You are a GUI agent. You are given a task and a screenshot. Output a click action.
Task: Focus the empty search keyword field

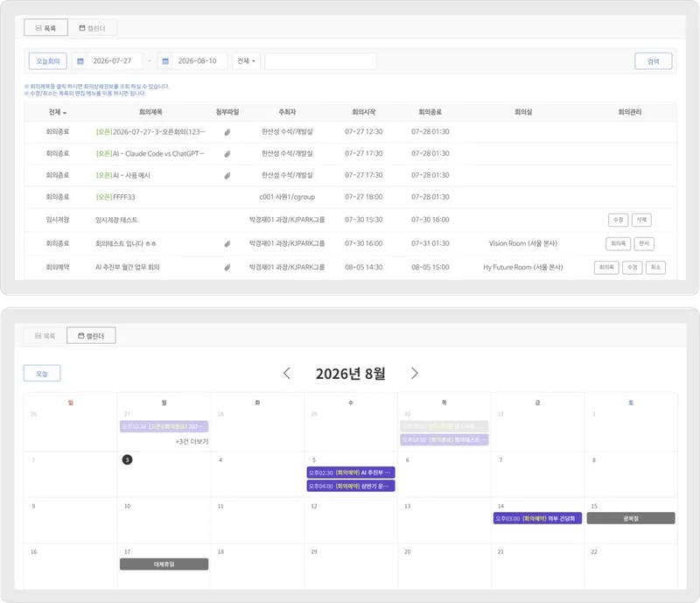(x=320, y=61)
